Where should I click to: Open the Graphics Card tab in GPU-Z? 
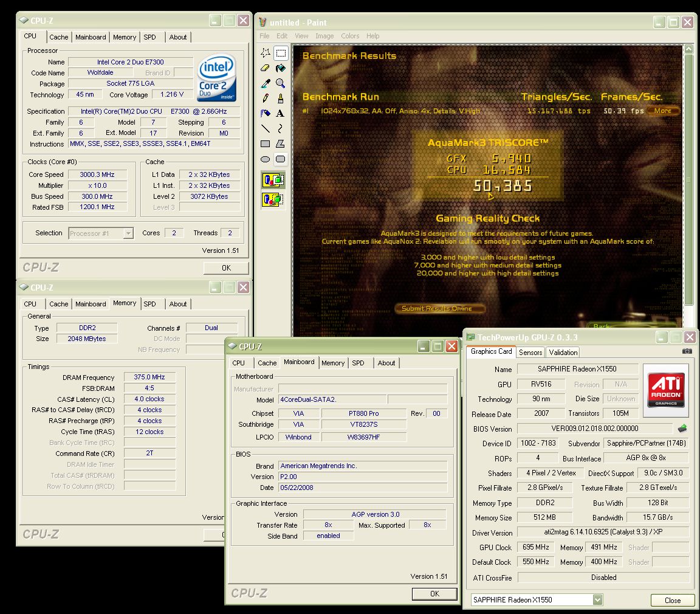click(x=491, y=351)
